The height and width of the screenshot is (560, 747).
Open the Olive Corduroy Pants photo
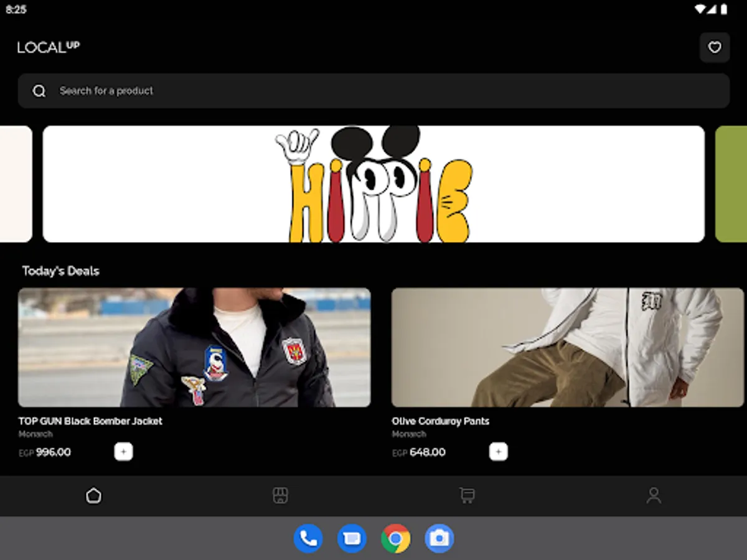pos(568,347)
